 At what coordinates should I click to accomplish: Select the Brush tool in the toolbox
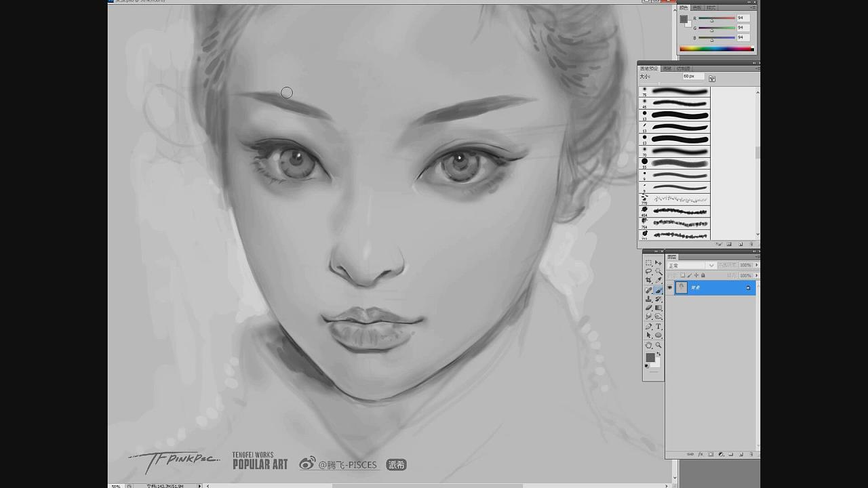pos(658,290)
